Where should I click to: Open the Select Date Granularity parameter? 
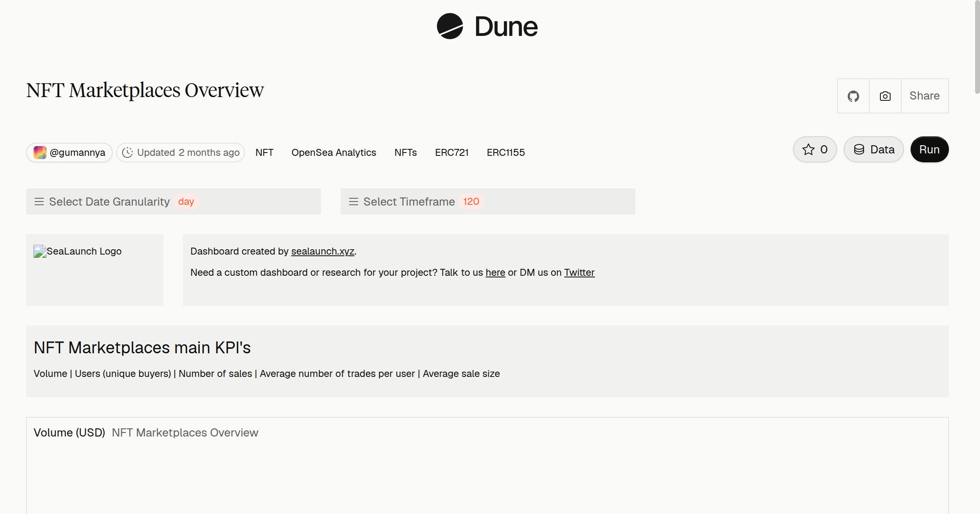click(174, 202)
